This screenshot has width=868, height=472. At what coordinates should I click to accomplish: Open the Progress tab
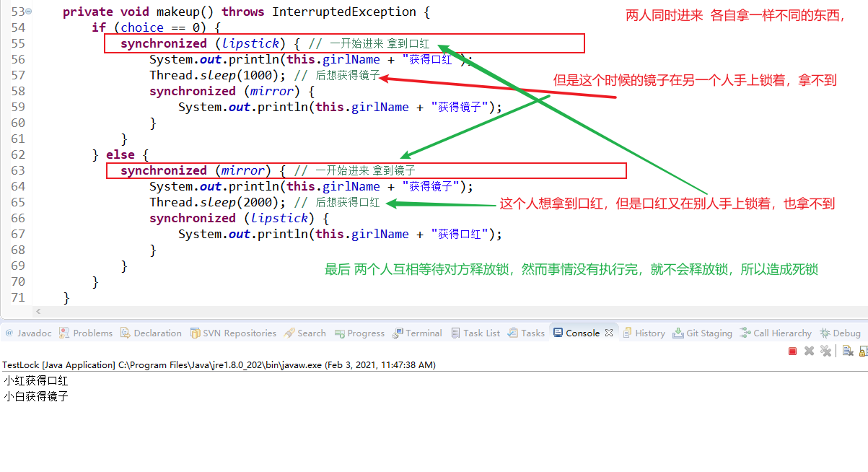click(359, 333)
